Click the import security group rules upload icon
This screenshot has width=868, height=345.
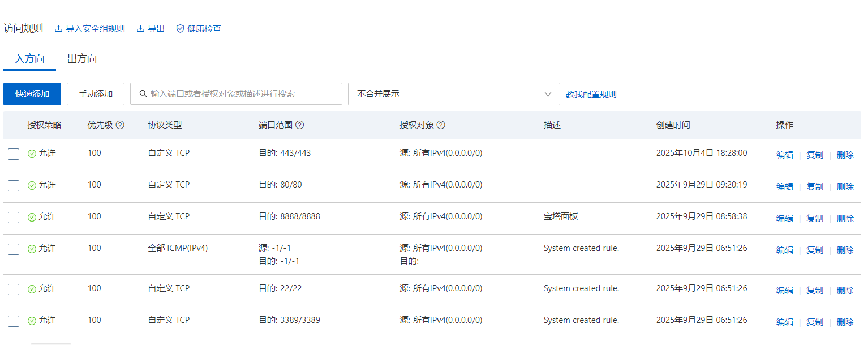58,29
